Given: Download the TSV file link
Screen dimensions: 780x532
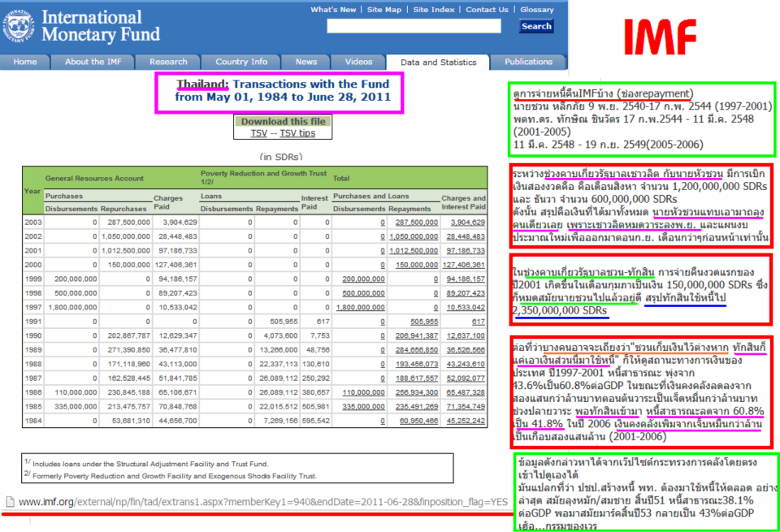Looking at the screenshot, I should pos(258,133).
